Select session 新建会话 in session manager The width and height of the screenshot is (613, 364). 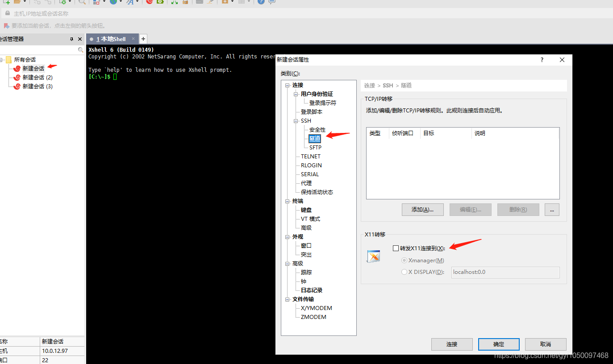[33, 68]
